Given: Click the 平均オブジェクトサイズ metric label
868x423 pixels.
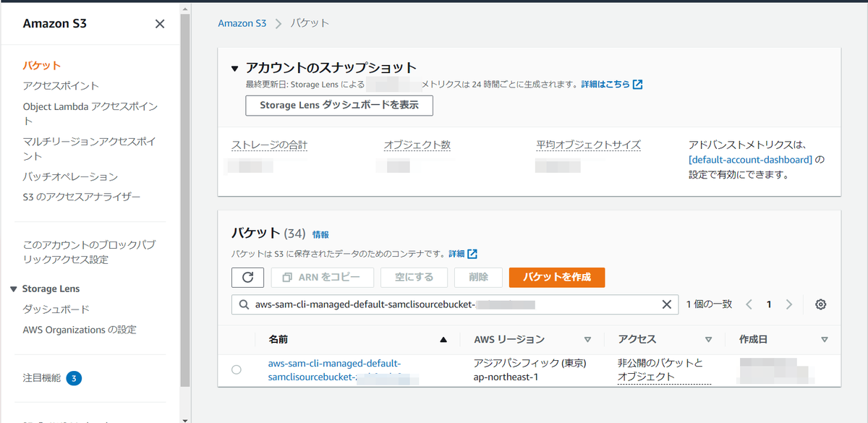Looking at the screenshot, I should [588, 145].
